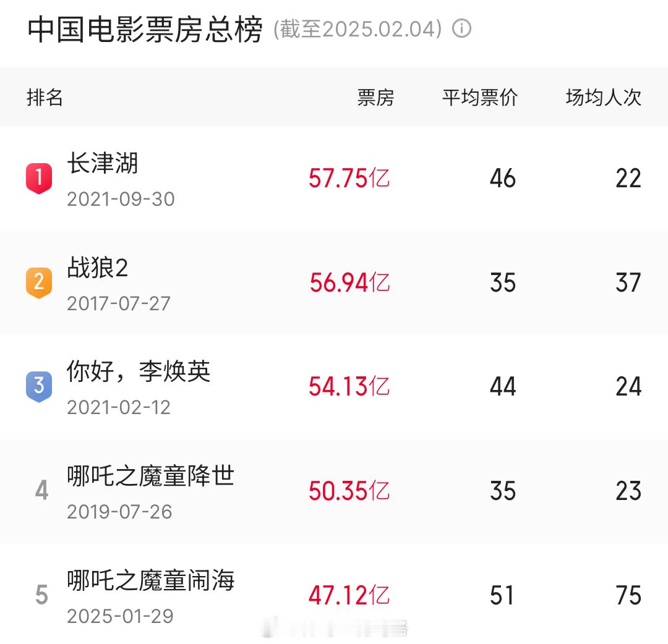Select the blue rank 3 badge

pyautogui.click(x=39, y=386)
